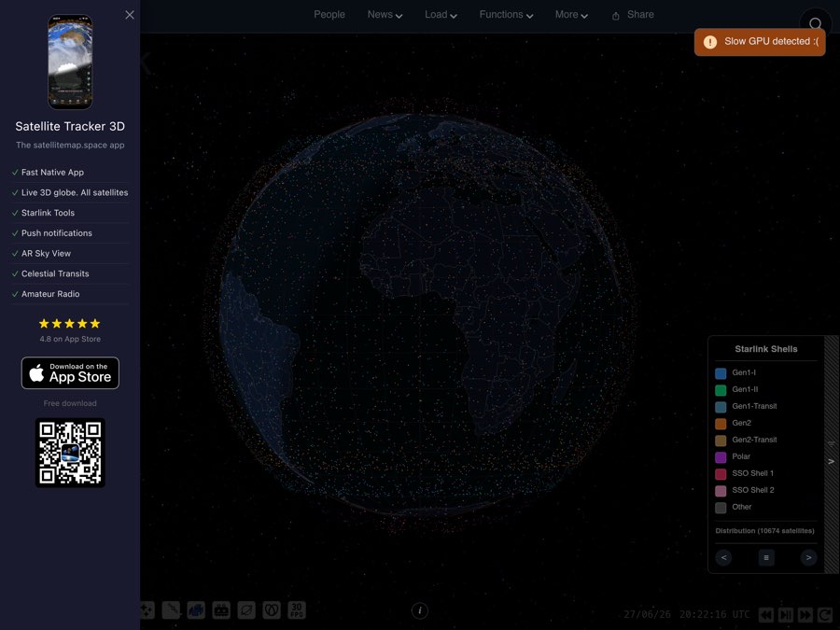Screen dimensions: 840x630
Task: Go to previous Starlink panel page
Action: point(723,558)
